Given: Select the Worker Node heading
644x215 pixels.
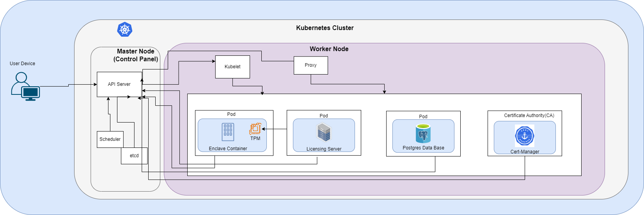Looking at the screenshot, I should [x=329, y=49].
